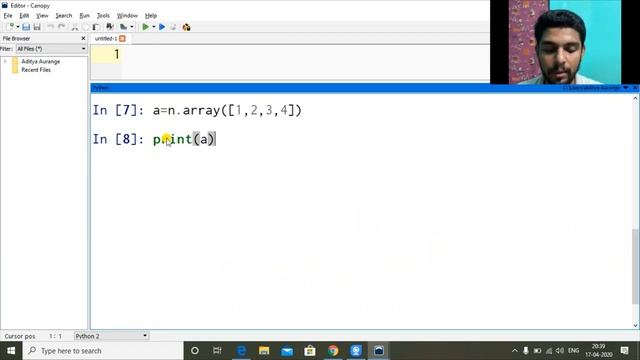Click the Find (binoculars) toolbar icon
The image size is (640, 360).
click(x=109, y=27)
